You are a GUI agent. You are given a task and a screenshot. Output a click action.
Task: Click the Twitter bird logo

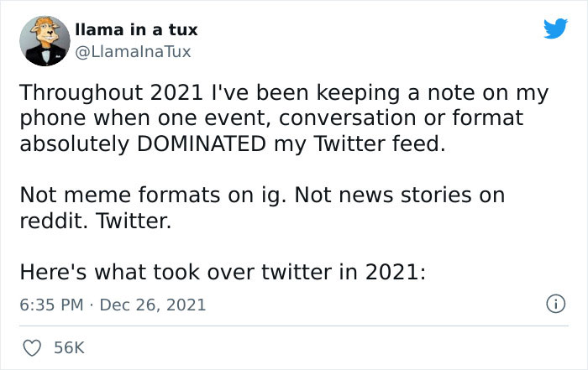pos(555,28)
